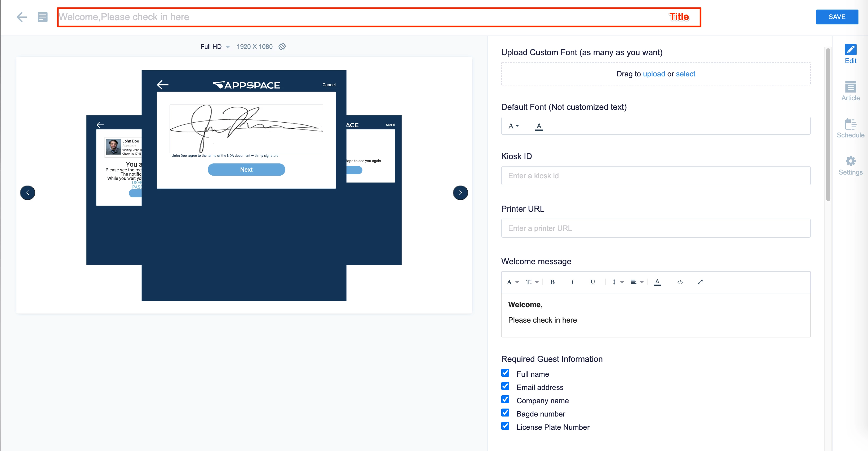
Task: Open the alignment dropdown in the Welcome message toolbar
Action: tap(636, 282)
